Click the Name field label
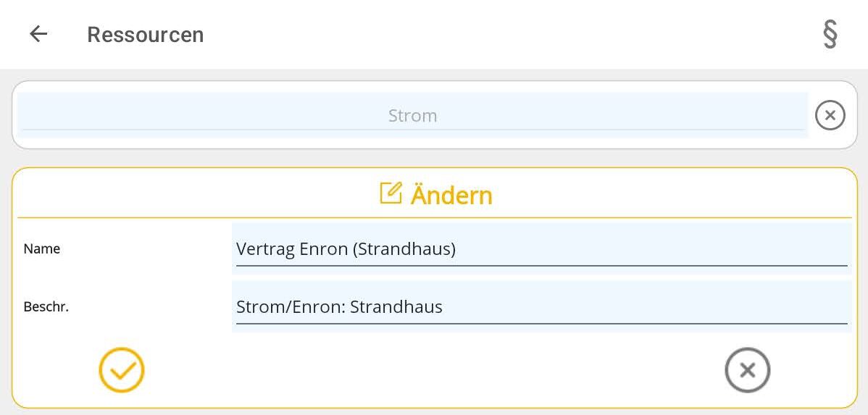868x415 pixels. pos(42,248)
